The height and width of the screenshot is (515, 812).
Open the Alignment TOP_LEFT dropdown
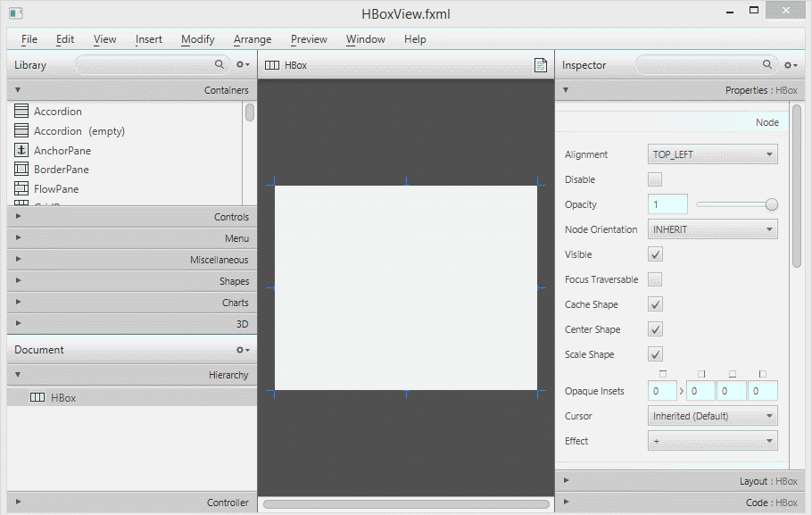pyautogui.click(x=713, y=154)
